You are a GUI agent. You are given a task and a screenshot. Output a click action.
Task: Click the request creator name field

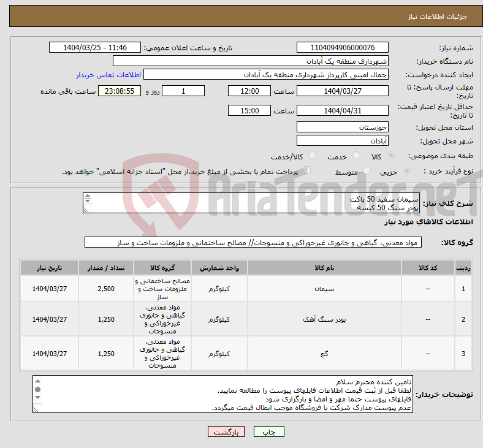pyautogui.click(x=266, y=75)
